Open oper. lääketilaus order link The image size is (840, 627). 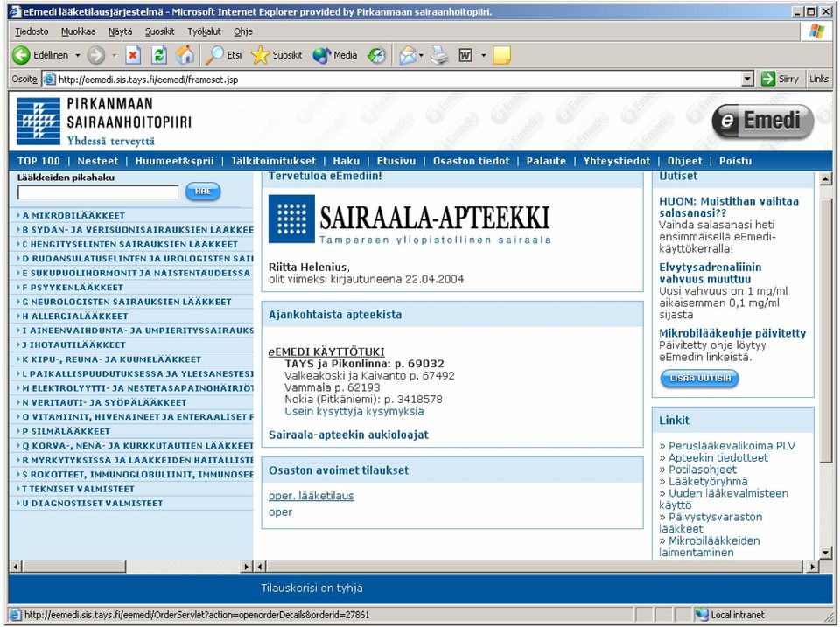311,496
